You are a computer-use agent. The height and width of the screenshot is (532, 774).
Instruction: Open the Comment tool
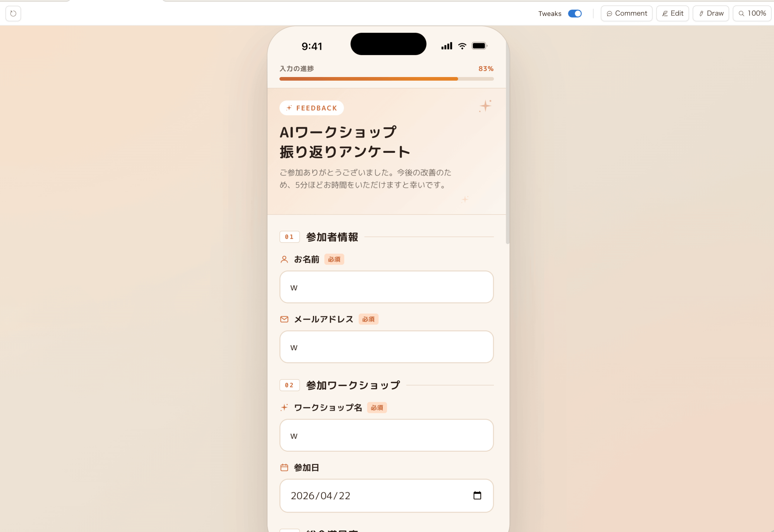coord(626,14)
